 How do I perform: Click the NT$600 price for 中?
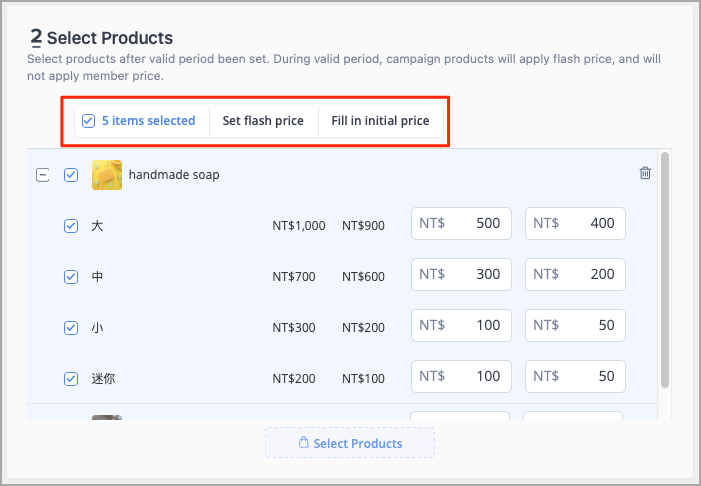[x=363, y=277]
